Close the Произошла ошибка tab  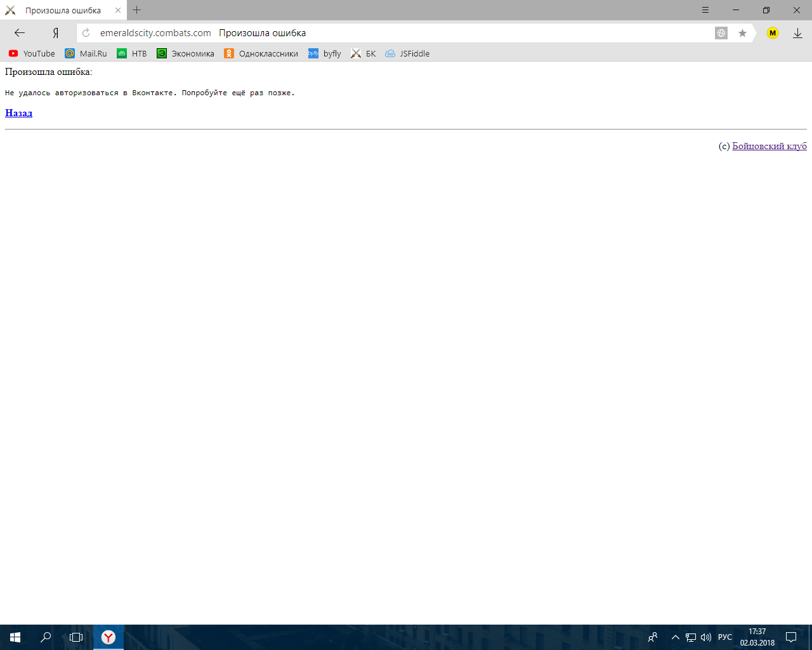click(118, 10)
